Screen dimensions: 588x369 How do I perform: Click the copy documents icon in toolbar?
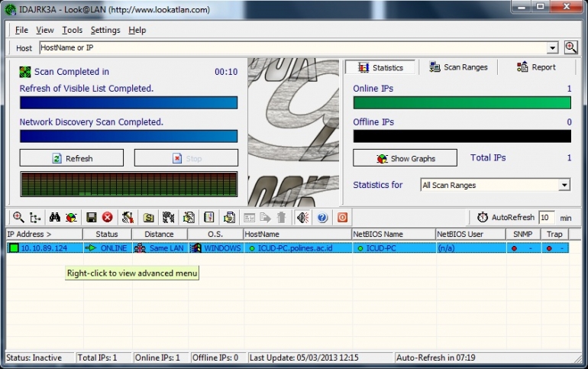point(229,217)
